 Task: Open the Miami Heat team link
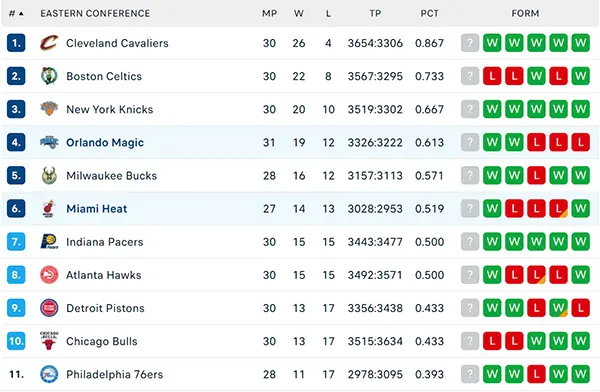click(96, 209)
